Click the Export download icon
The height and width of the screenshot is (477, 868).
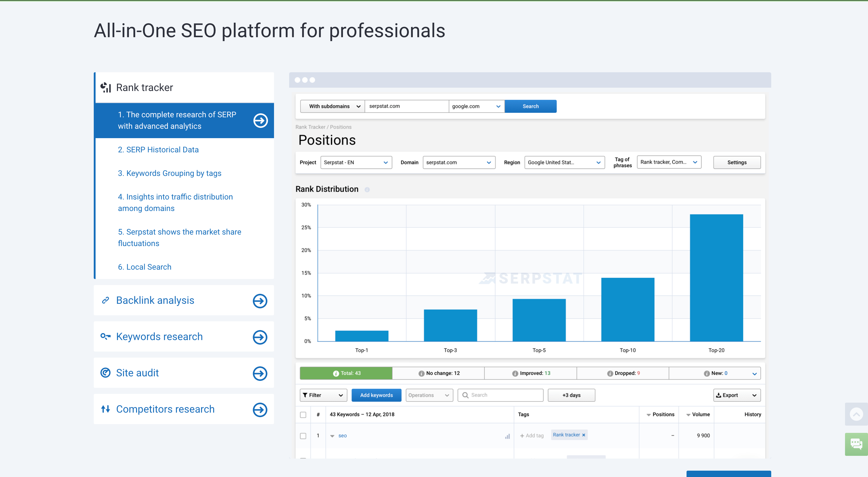click(718, 395)
